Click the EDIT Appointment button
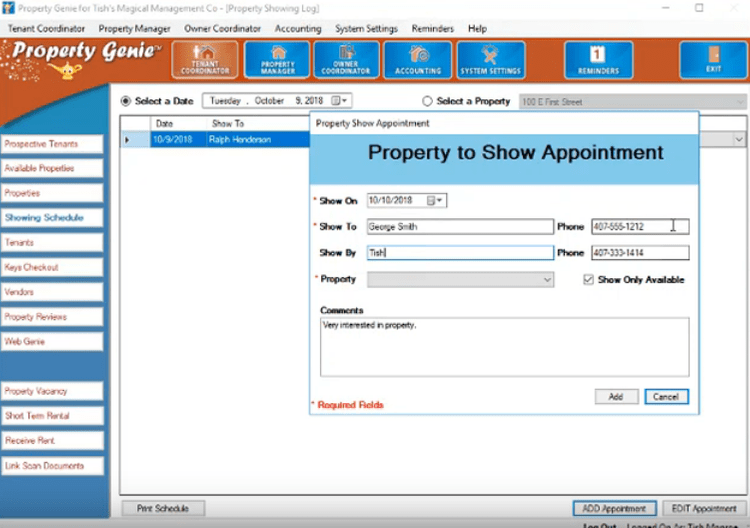The height and width of the screenshot is (528, 750). (x=704, y=508)
